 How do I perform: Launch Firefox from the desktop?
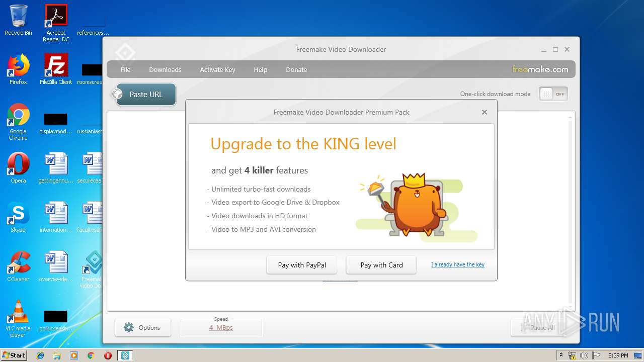(x=18, y=69)
